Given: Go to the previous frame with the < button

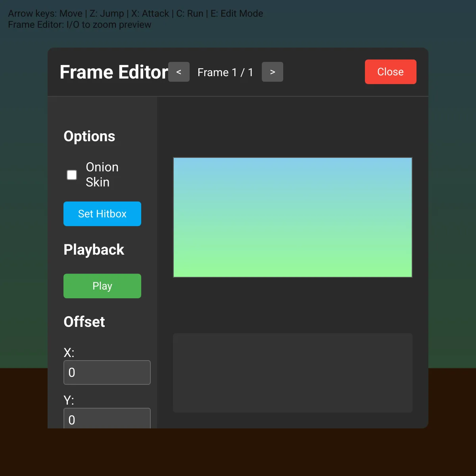Looking at the screenshot, I should coord(179,72).
